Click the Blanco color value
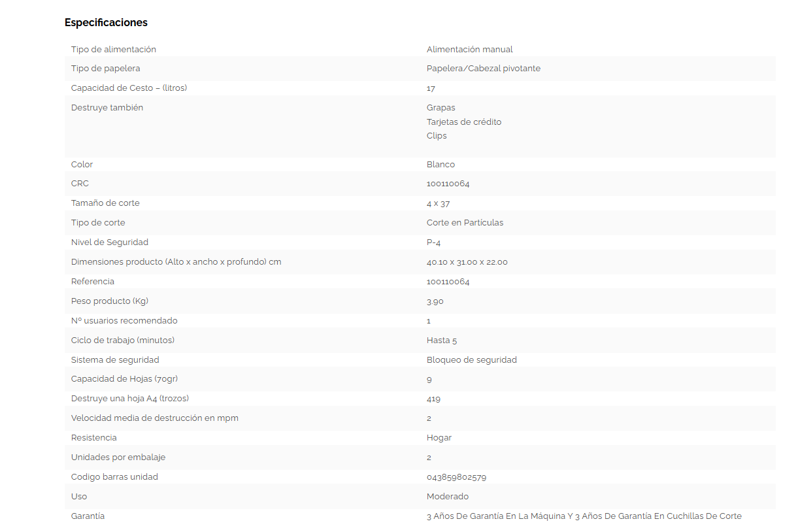The width and height of the screenshot is (796, 532). [x=440, y=165]
